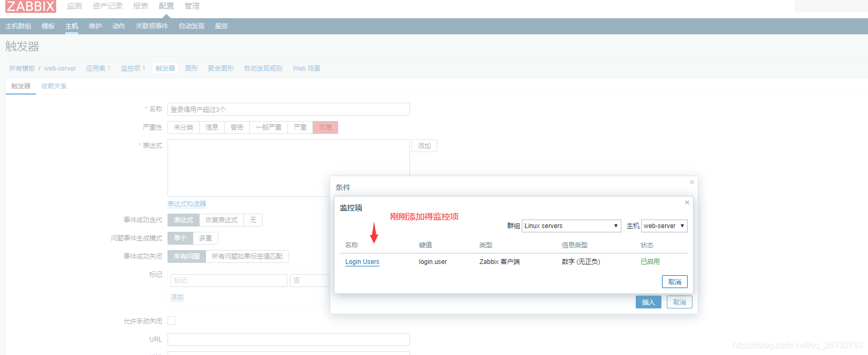Switch to 依赖关系 tab
The image size is (868, 355).
54,86
